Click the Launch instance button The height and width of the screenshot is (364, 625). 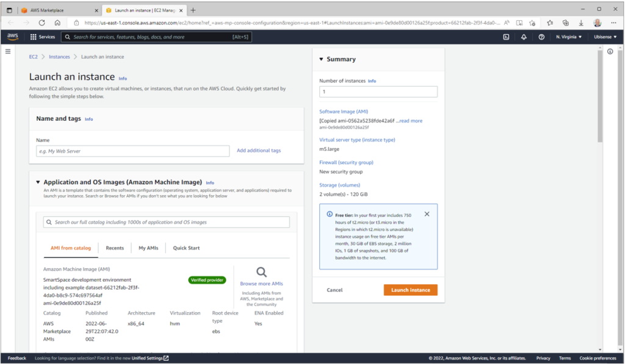[411, 290]
